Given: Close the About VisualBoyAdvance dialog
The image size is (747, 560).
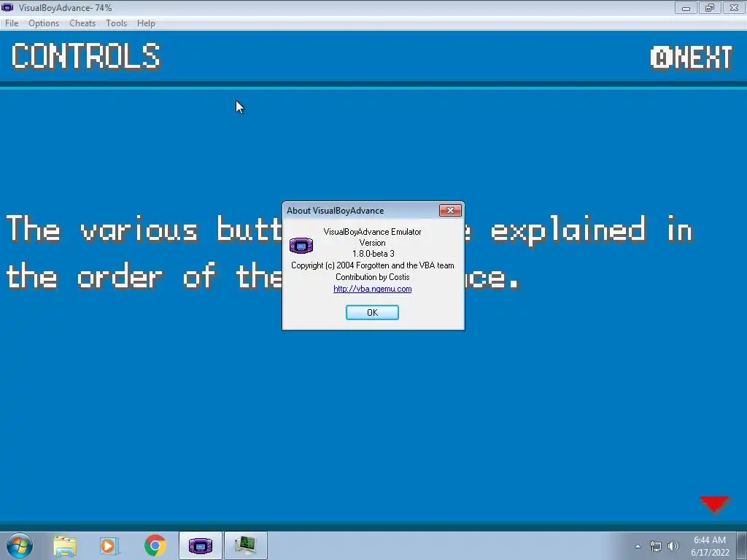Looking at the screenshot, I should pyautogui.click(x=449, y=210).
